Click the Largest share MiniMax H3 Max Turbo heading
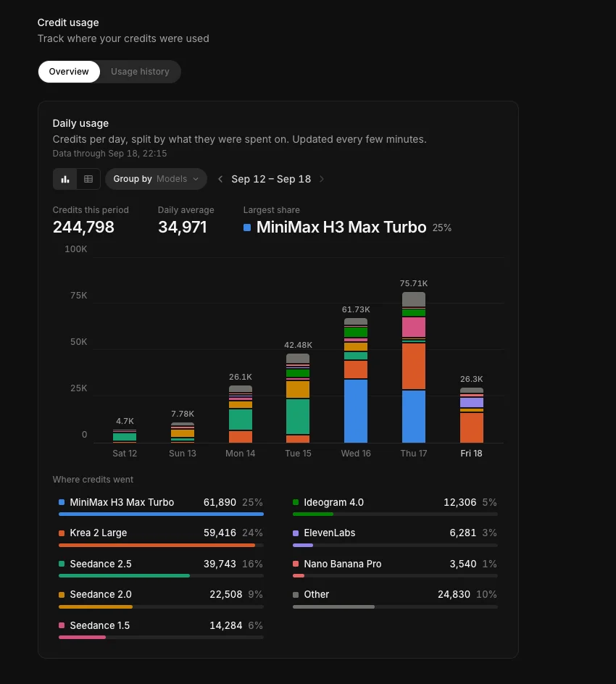Screen dimensions: 616x684 pos(341,228)
